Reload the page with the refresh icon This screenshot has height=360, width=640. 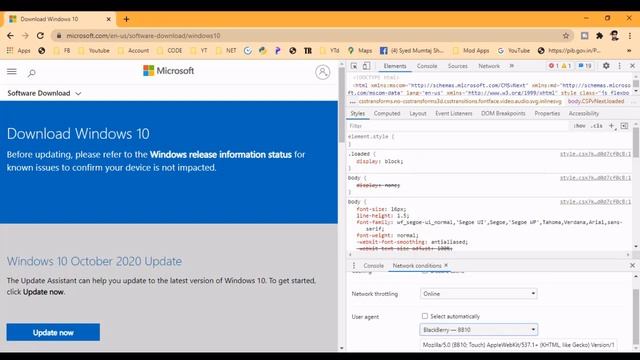(x=40, y=36)
